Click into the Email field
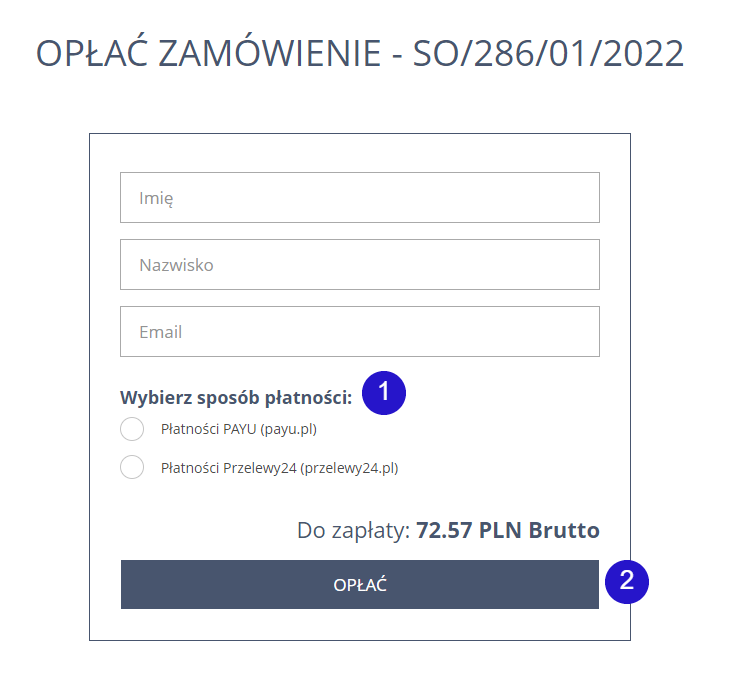 (x=359, y=332)
